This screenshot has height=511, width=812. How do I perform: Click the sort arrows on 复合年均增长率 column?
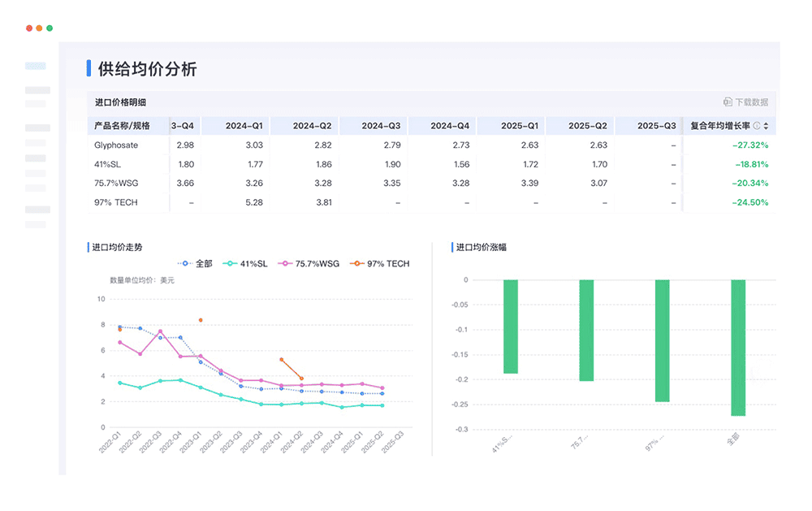click(x=766, y=124)
